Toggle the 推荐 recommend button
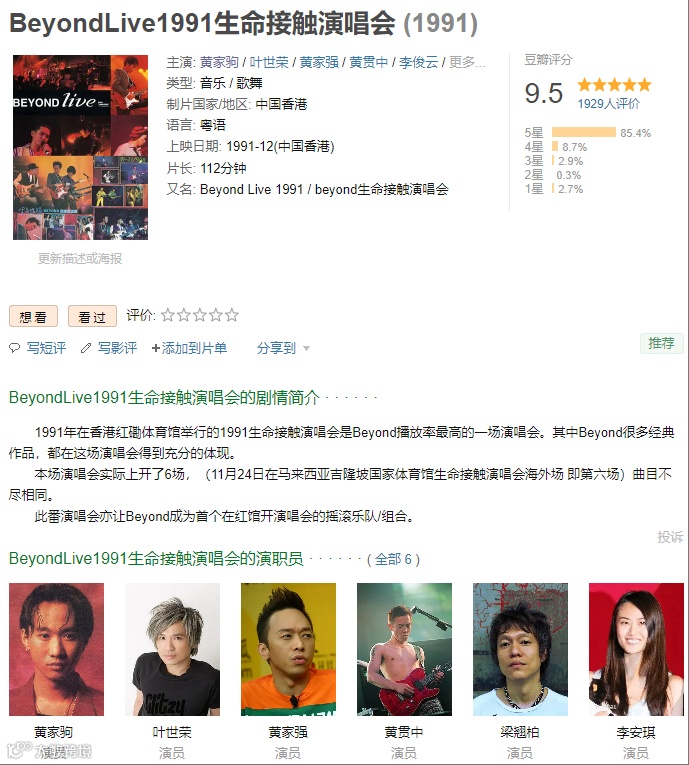Screen dimensions: 689x765 point(662,343)
